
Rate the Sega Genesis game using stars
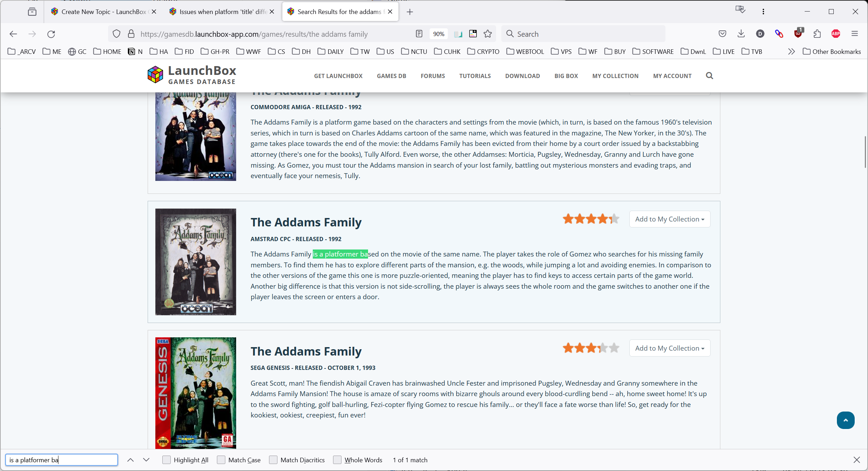(591, 348)
